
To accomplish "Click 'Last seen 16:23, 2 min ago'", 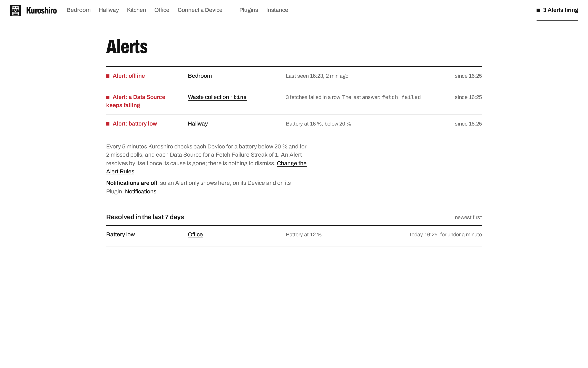I will click(x=317, y=76).
